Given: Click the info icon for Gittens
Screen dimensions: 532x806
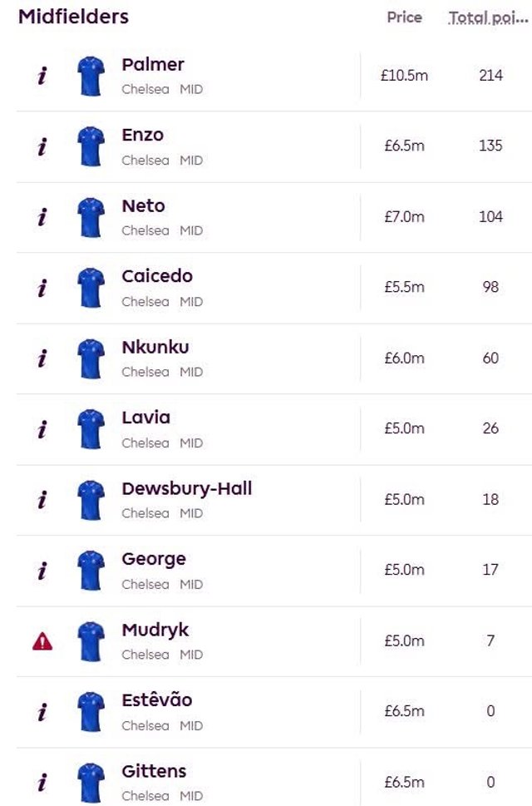Looking at the screenshot, I should tap(42, 783).
